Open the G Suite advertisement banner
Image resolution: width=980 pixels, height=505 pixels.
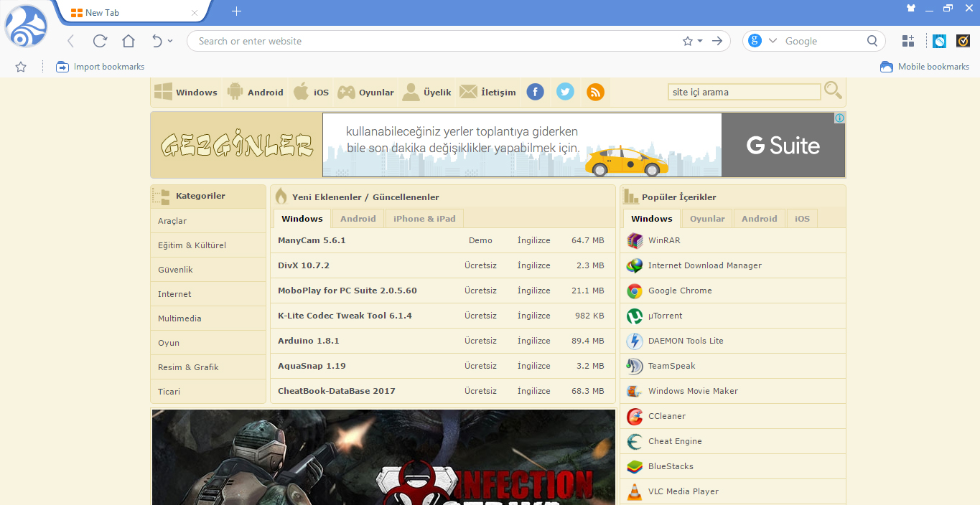pyautogui.click(x=584, y=145)
